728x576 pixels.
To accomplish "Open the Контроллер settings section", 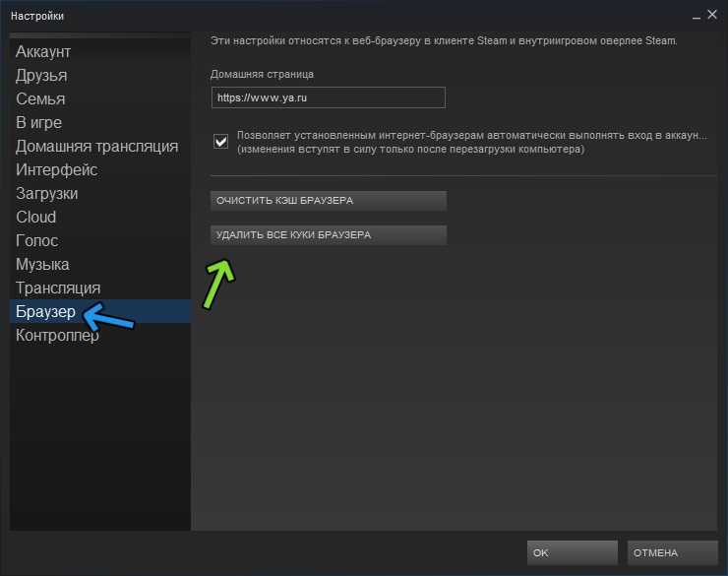I will tap(100, 335).
